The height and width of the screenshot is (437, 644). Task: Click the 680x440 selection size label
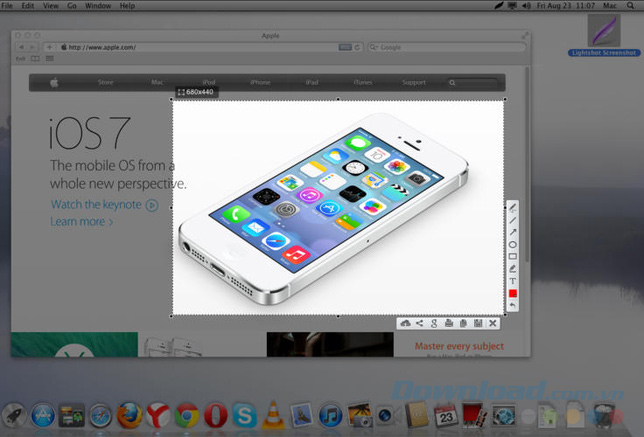196,92
